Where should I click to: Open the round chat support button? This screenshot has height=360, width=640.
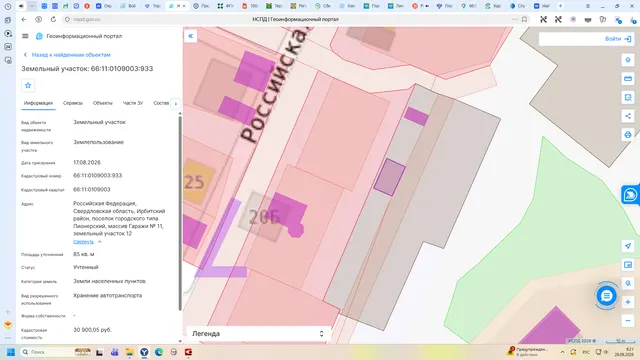coord(607,296)
